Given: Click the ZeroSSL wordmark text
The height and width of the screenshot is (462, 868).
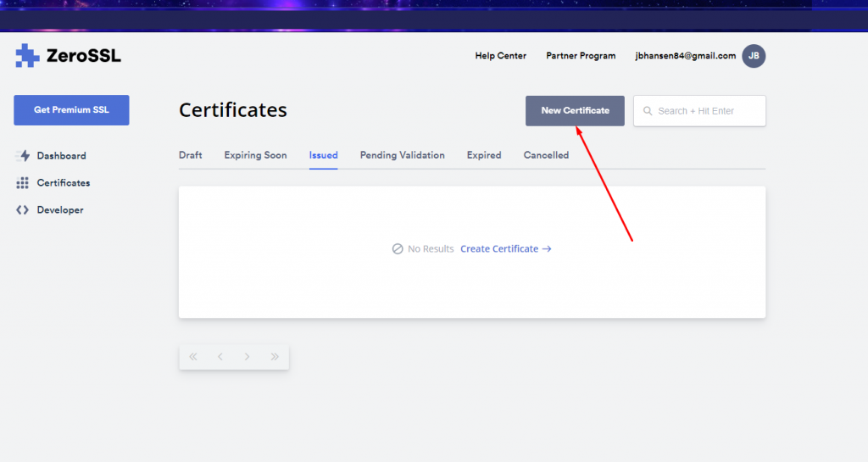Looking at the screenshot, I should [84, 56].
